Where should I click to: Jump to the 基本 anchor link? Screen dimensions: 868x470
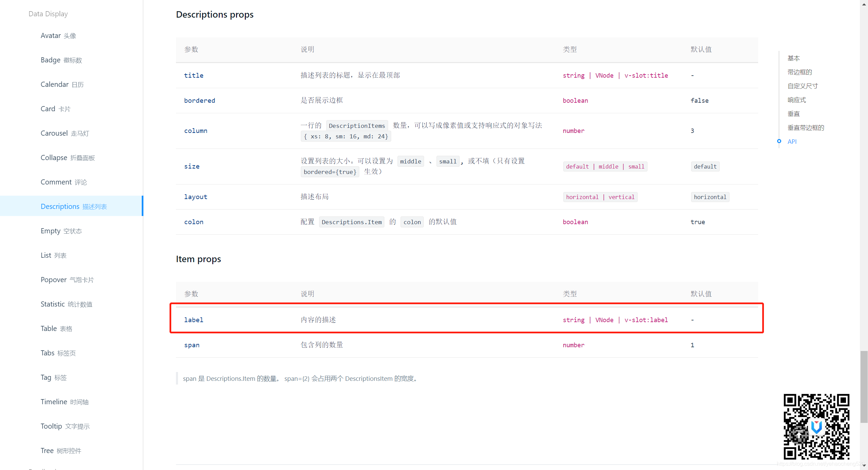tap(794, 58)
